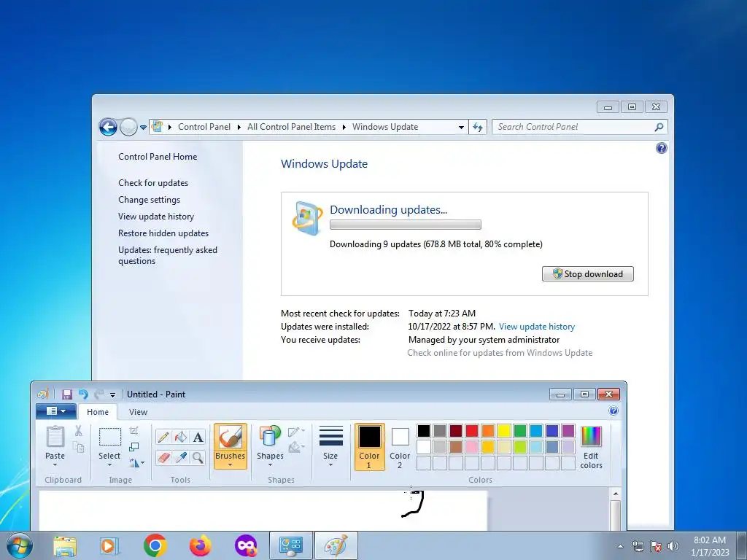Expand the Customize Quick Access Toolbar arrow
This screenshot has width=747, height=560.
coord(112,394)
